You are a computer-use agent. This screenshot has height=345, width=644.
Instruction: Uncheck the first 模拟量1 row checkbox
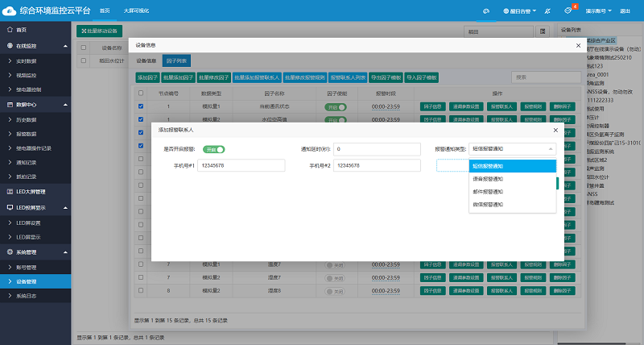(141, 106)
